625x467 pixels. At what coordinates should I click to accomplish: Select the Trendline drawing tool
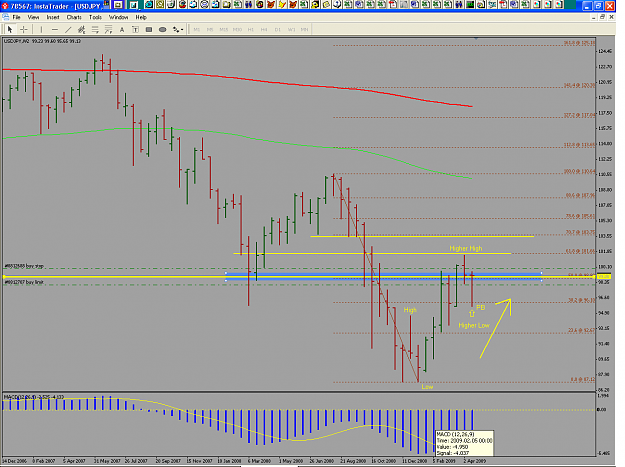pyautogui.click(x=68, y=29)
